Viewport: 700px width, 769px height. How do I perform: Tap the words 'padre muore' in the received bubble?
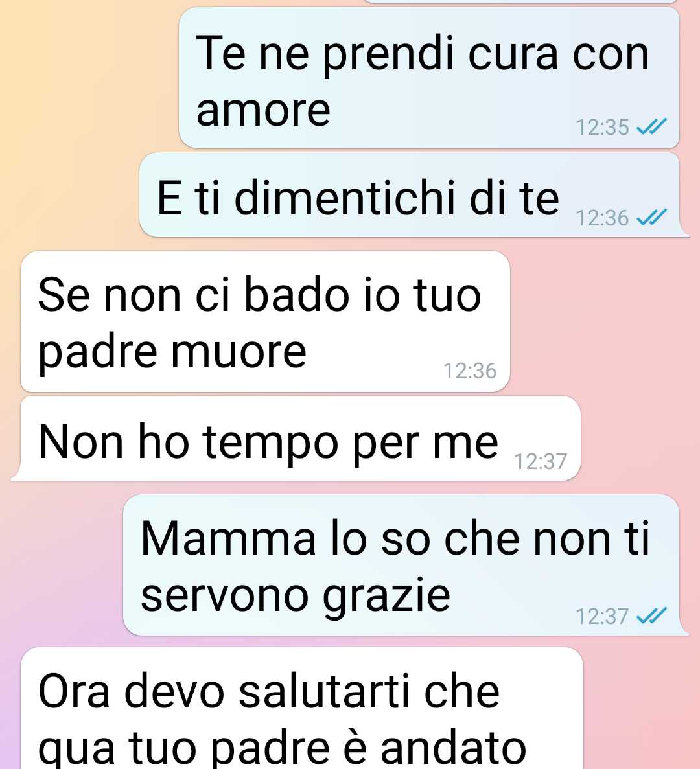pos(172,352)
